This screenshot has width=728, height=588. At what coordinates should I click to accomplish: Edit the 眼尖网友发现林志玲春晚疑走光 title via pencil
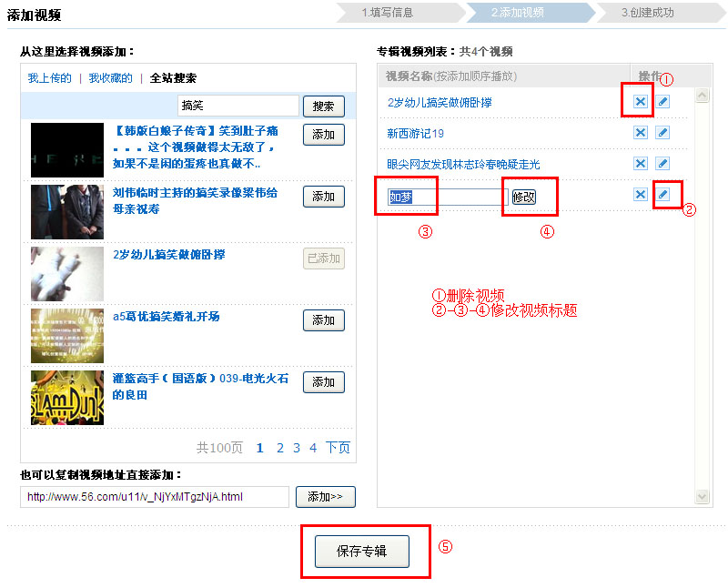(x=662, y=164)
